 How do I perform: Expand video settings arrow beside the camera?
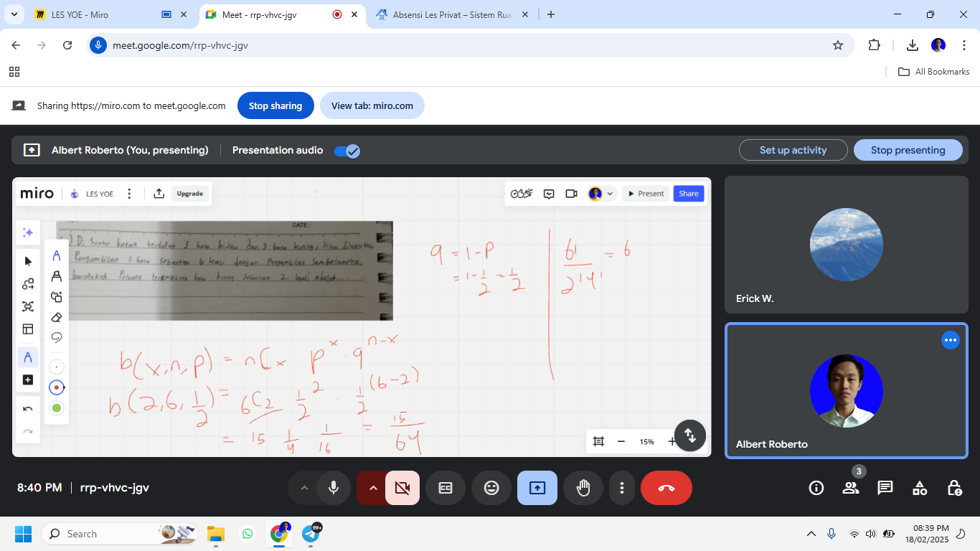click(373, 488)
